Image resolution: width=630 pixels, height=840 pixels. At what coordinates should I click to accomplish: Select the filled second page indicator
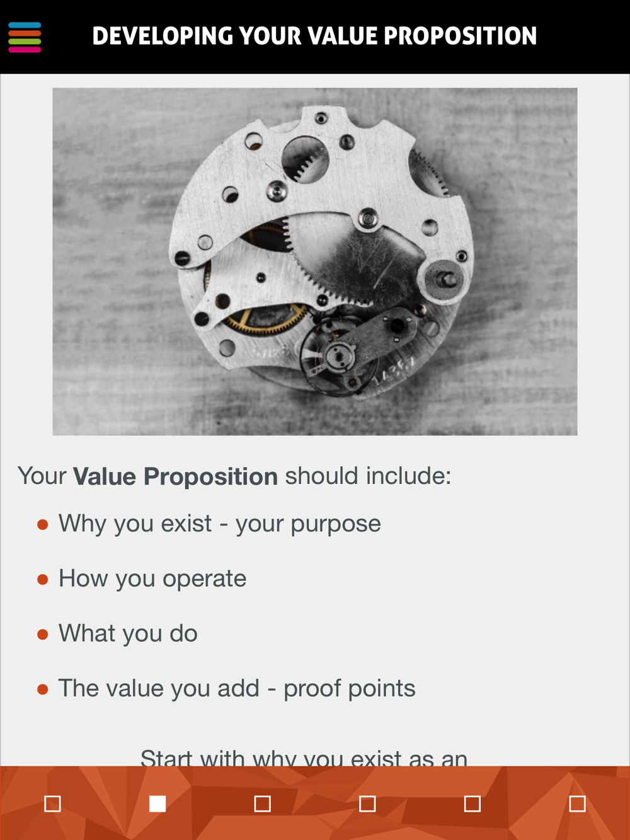(157, 803)
